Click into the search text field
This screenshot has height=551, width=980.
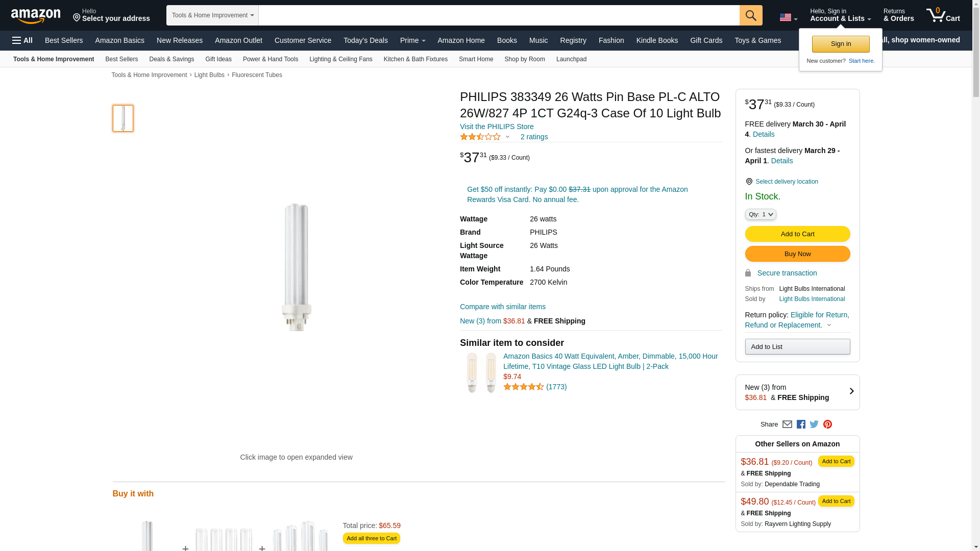499,15
